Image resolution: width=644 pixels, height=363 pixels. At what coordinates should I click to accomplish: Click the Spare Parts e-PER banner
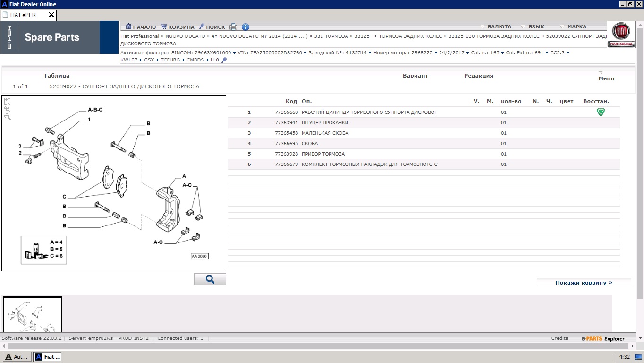[59, 37]
